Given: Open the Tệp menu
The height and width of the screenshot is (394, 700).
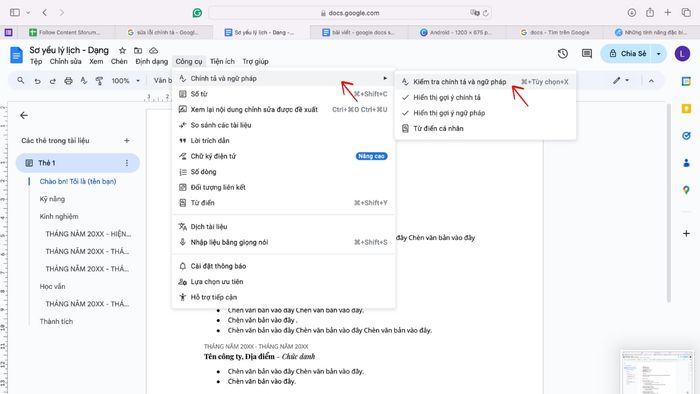Looking at the screenshot, I should [x=36, y=62].
